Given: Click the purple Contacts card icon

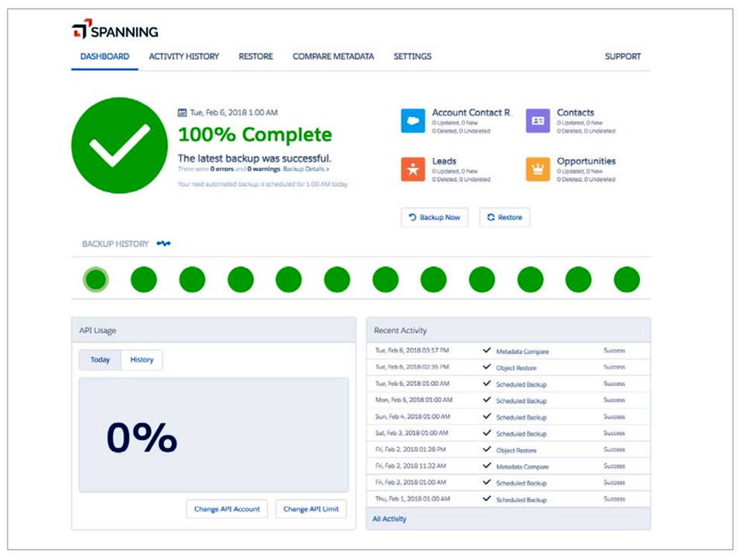Looking at the screenshot, I should [x=538, y=120].
